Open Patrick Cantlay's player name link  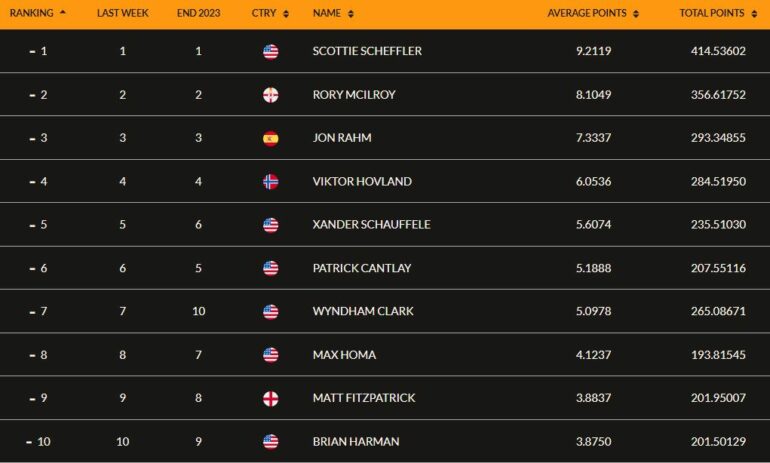click(362, 268)
